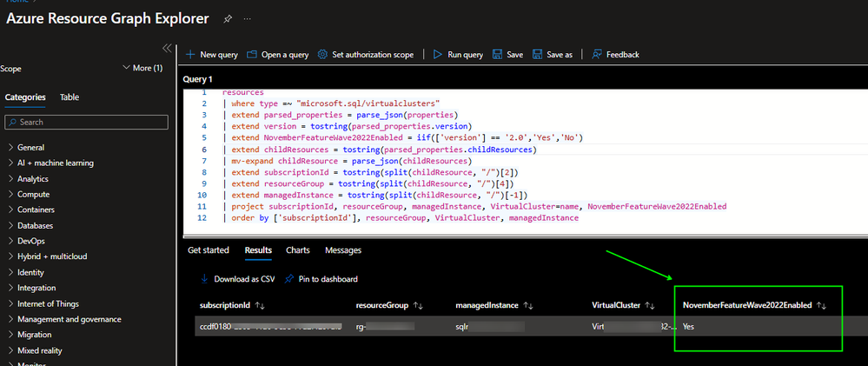Click the rg- resourceGroup cell
The width and height of the screenshot is (868, 366).
(x=385, y=327)
